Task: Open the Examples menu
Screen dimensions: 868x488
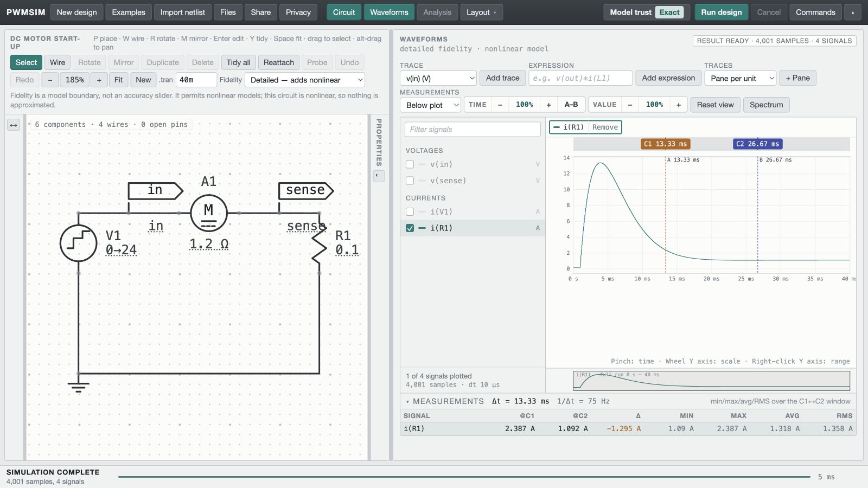Action: point(129,12)
